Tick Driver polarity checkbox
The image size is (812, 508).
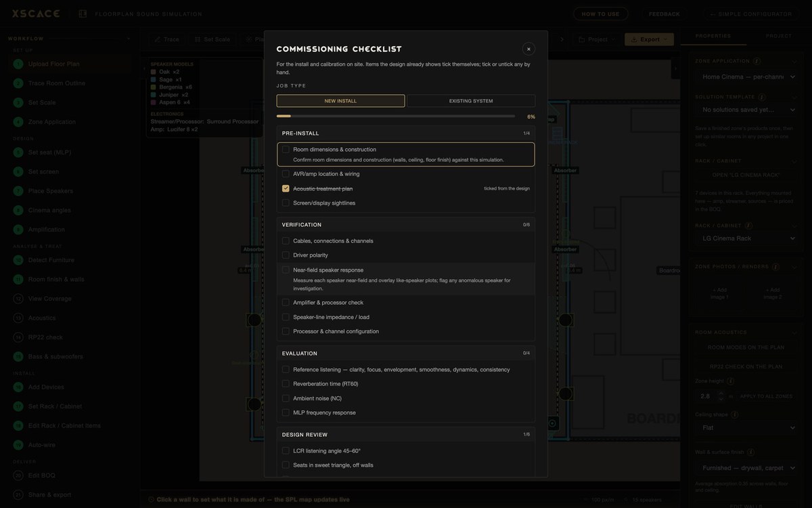(286, 255)
